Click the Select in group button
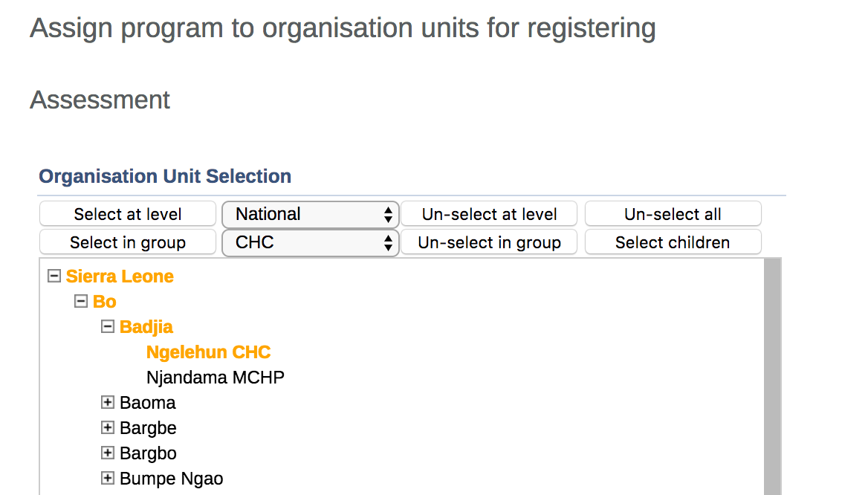The height and width of the screenshot is (495, 868). [128, 242]
